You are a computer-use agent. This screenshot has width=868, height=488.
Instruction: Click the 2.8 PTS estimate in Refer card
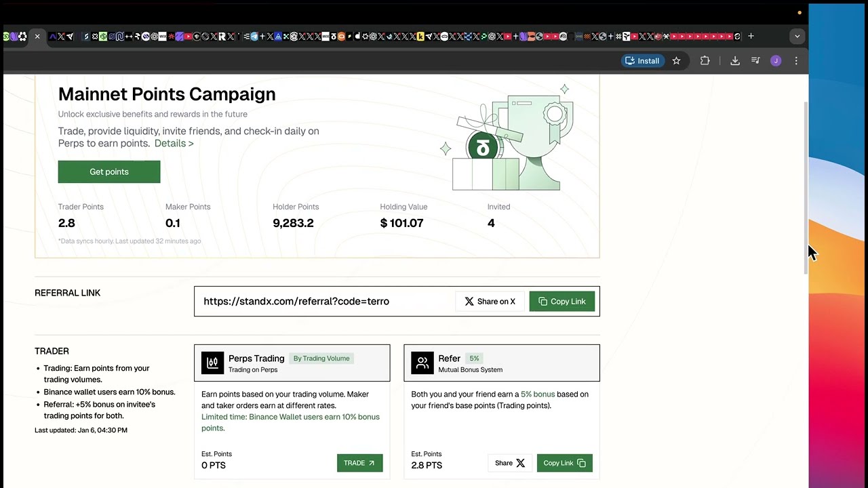point(427,465)
